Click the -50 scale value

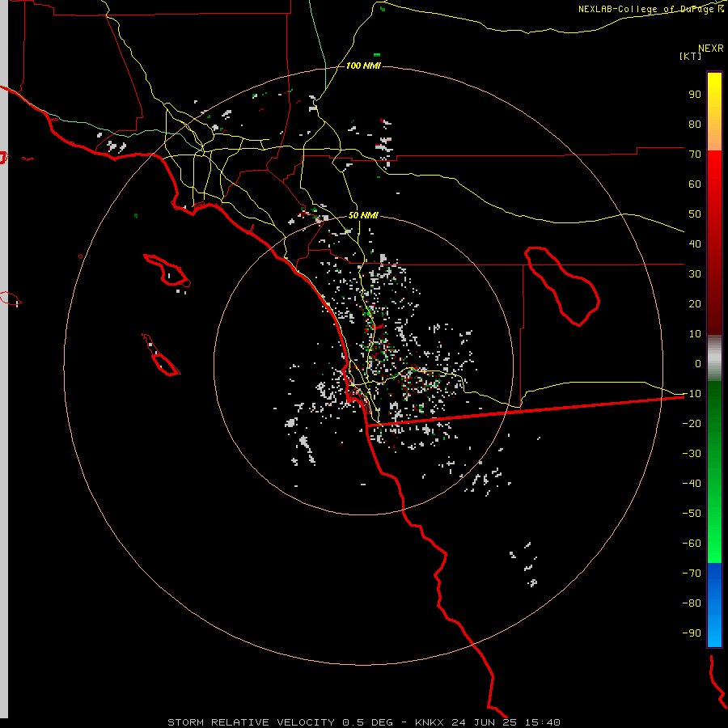[x=692, y=513]
